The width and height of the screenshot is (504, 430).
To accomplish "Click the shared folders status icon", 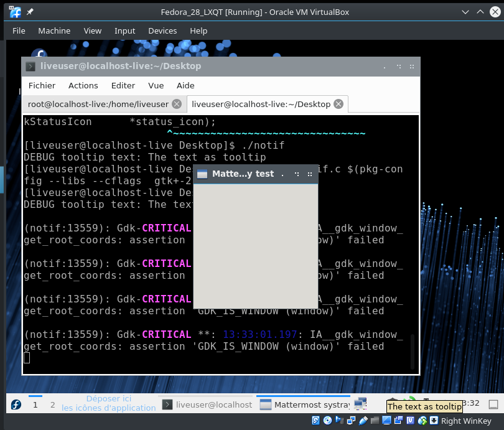I will pyautogui.click(x=375, y=421).
